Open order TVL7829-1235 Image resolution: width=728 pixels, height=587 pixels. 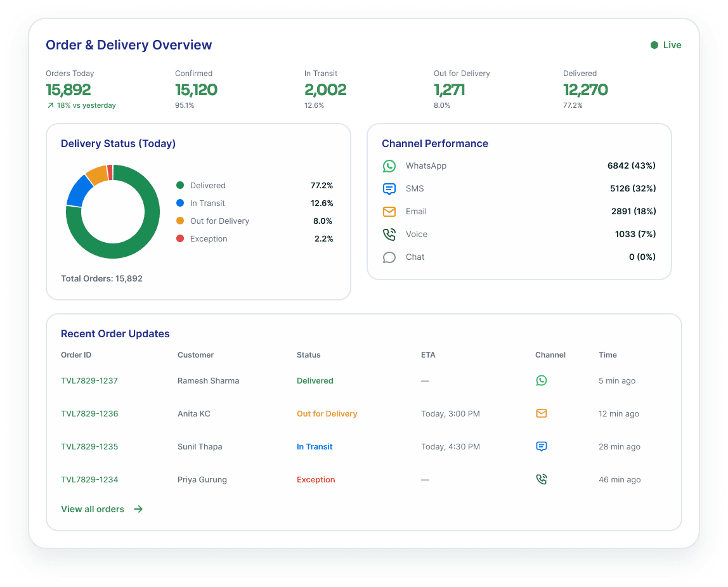(x=89, y=446)
